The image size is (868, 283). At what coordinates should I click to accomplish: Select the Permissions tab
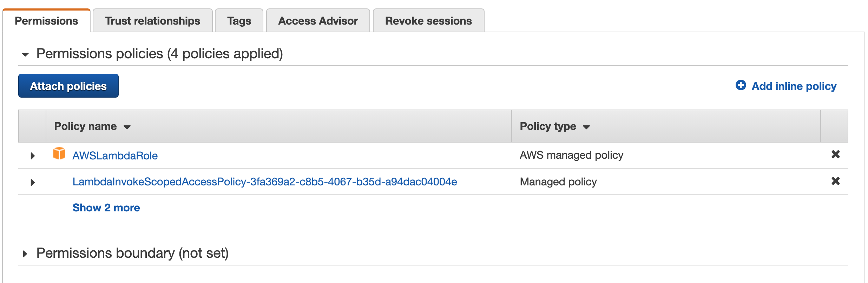46,21
